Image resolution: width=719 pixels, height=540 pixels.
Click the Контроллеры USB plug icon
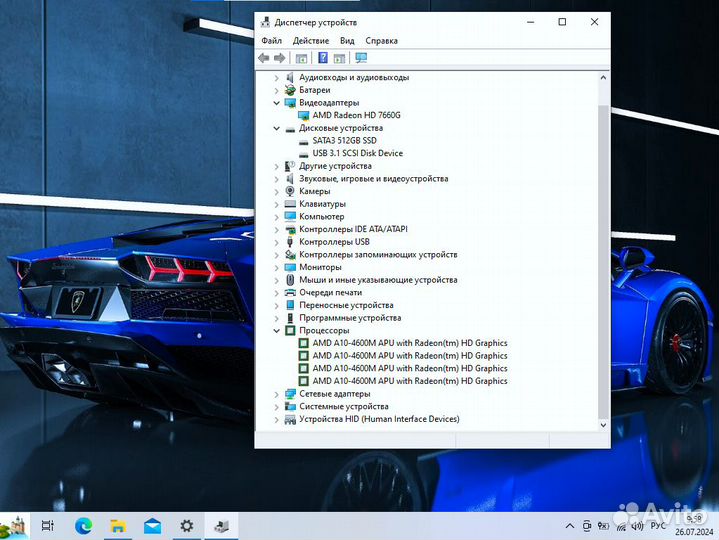[290, 242]
